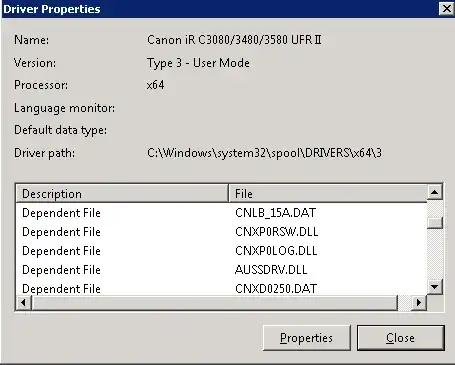Click the file list down arrow
The image size is (455, 365).
[x=435, y=286]
